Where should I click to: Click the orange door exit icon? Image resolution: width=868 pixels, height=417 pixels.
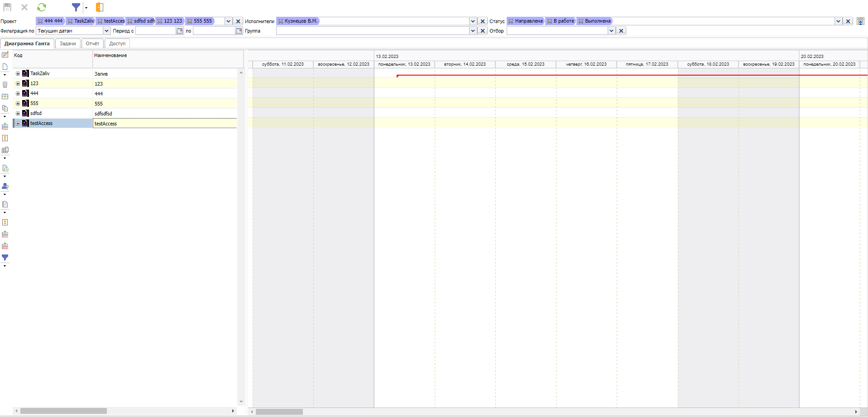tap(100, 7)
